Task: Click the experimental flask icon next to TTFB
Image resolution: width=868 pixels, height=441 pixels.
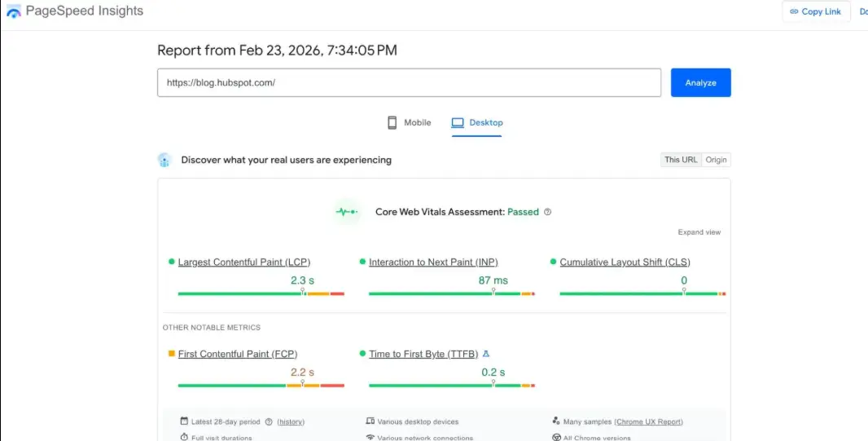Action: pos(486,354)
